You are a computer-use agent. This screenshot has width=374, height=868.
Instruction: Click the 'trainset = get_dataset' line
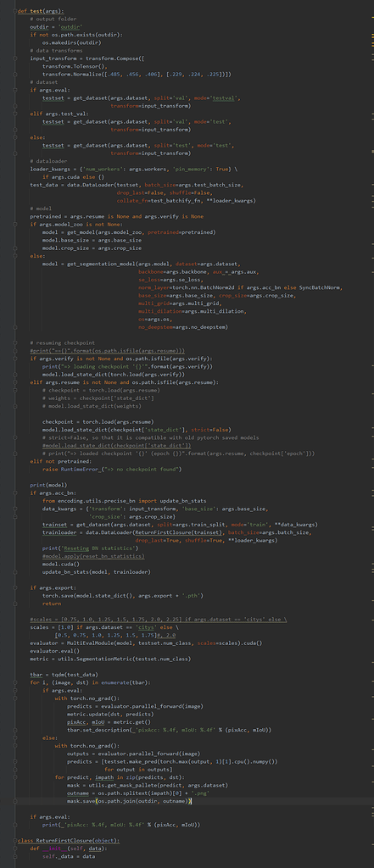coord(180,523)
